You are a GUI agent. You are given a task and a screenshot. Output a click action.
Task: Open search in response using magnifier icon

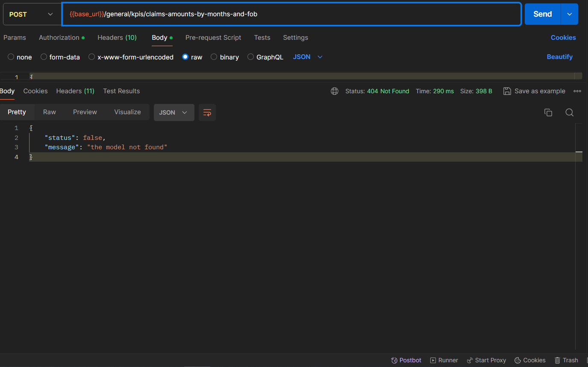tap(569, 112)
